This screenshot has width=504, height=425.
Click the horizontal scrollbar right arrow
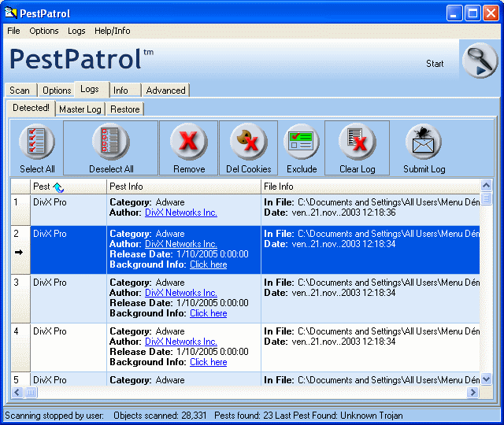coord(472,392)
